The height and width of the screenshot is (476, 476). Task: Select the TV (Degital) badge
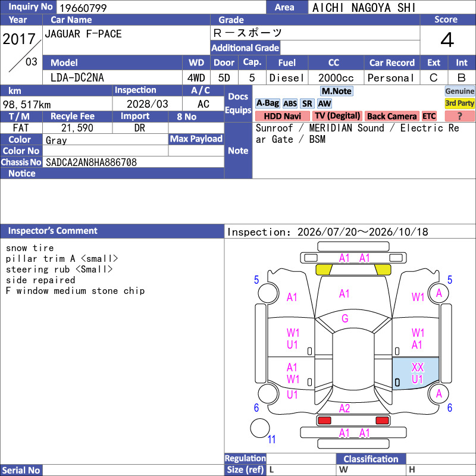pyautogui.click(x=337, y=116)
